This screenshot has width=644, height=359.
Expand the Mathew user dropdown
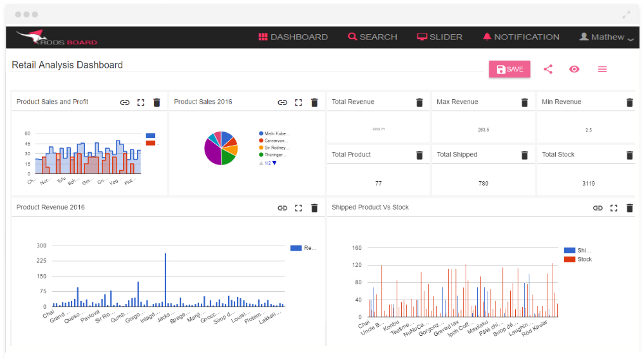[607, 37]
